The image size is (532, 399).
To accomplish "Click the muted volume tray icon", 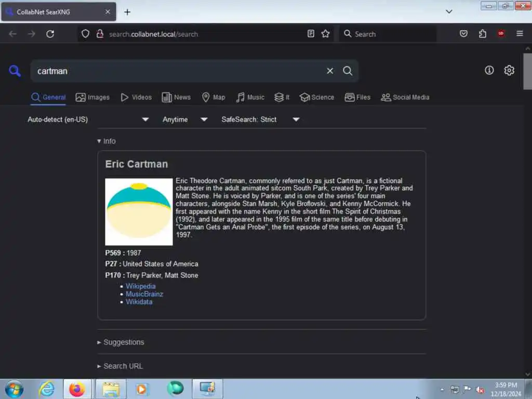I will [480, 390].
